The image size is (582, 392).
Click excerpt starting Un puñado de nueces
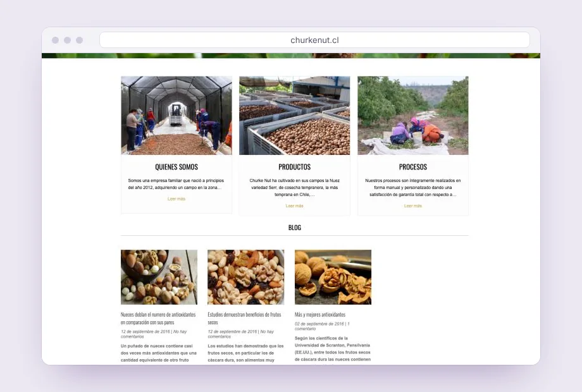[159, 353]
